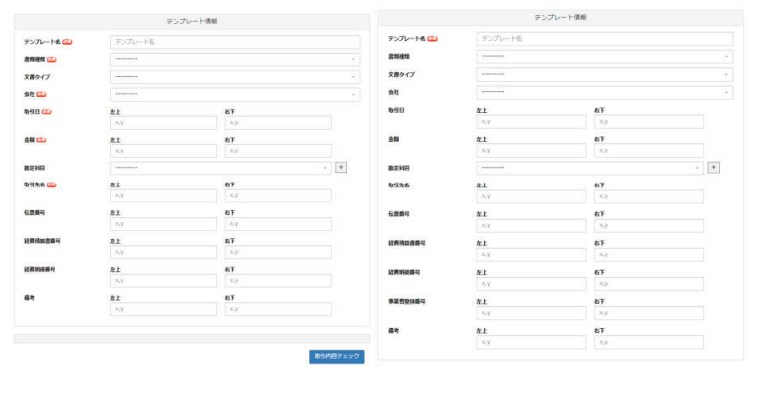This screenshot has height=397, width=759.
Task: Click 経費精算書番号 右下 field in left form
Action: 278,252
